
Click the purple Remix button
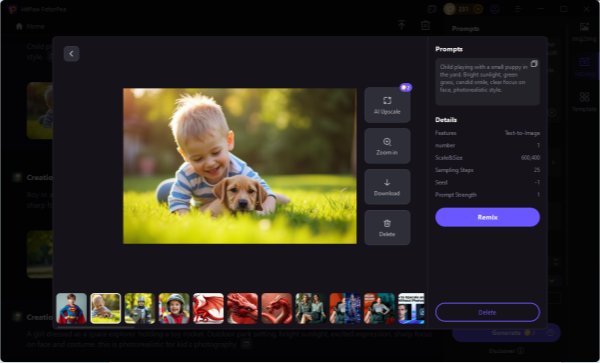(x=488, y=217)
